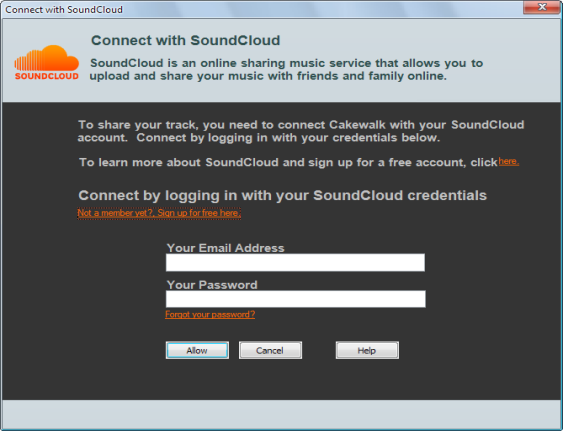Click the empty gray footer bar
563x431 pixels.
pos(282,414)
